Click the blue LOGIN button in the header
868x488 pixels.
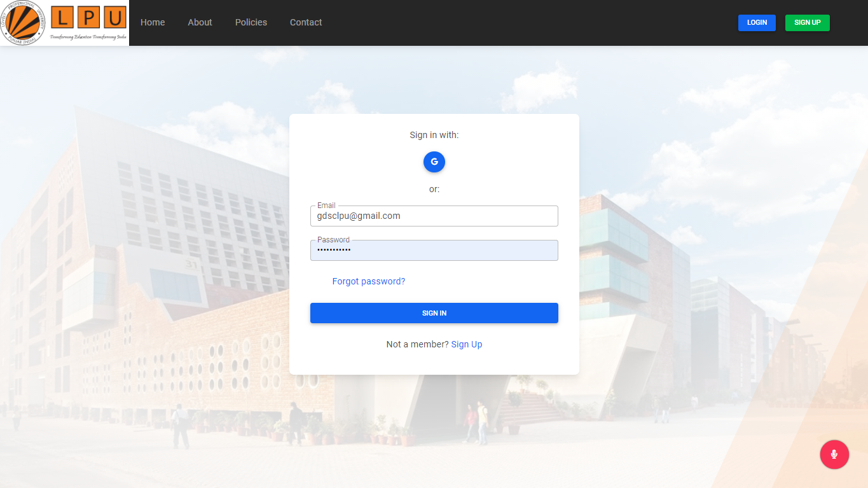[757, 23]
